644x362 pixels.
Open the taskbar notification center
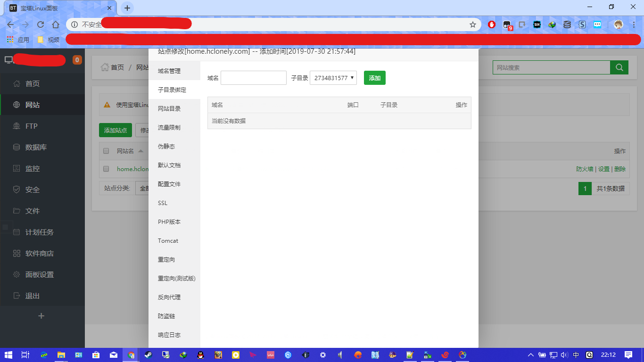pyautogui.click(x=628, y=355)
